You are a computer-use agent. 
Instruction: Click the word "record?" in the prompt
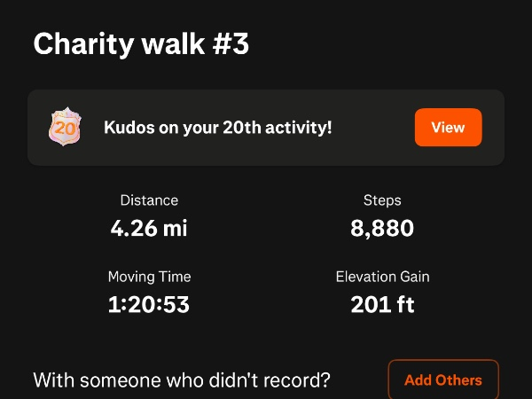pos(301,380)
